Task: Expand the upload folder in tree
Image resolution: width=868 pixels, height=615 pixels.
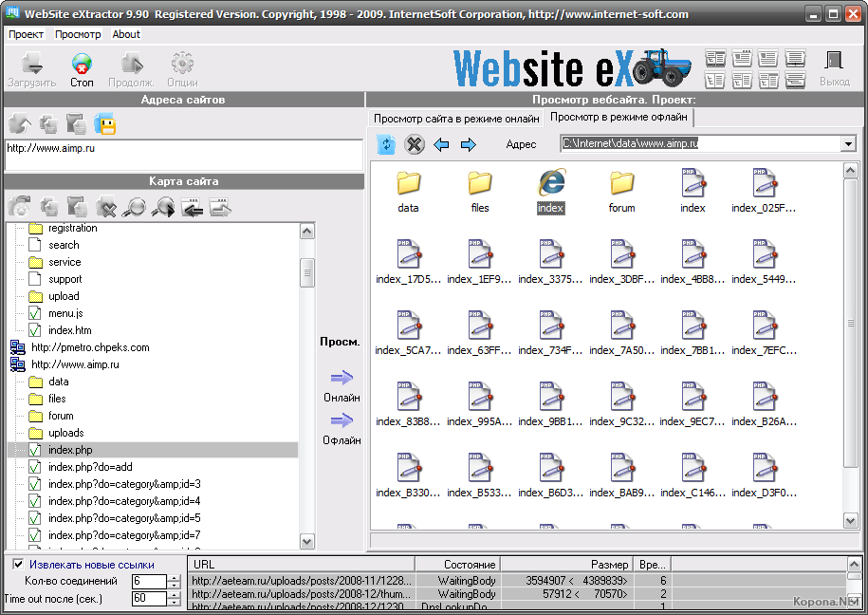Action: tap(36, 296)
